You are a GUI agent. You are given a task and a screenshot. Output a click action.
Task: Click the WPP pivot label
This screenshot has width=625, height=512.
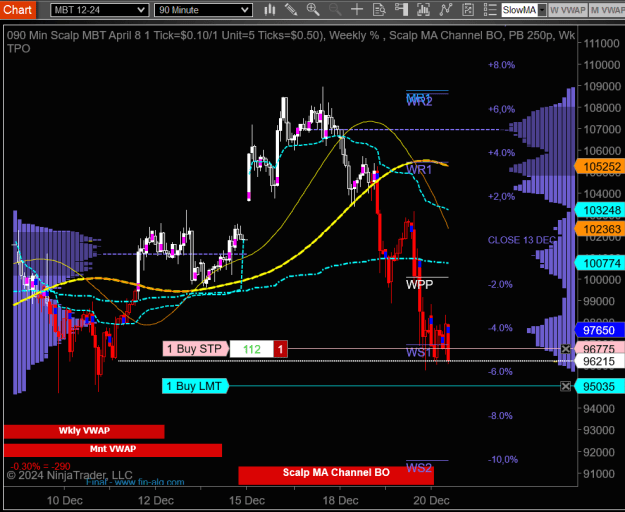coord(419,284)
